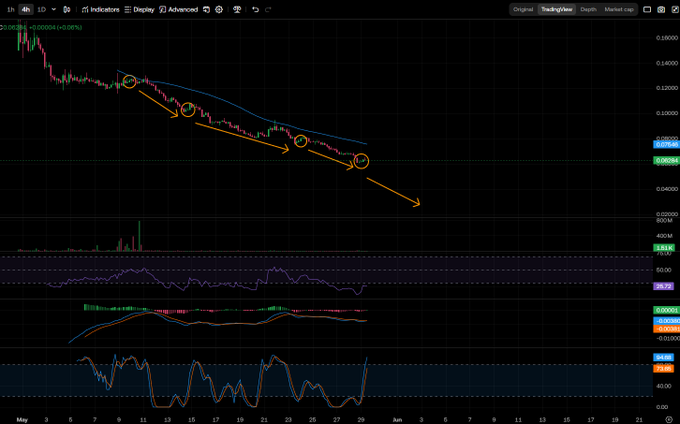
Task: Click the 27 date label on time axis
Action: [x=337, y=420]
